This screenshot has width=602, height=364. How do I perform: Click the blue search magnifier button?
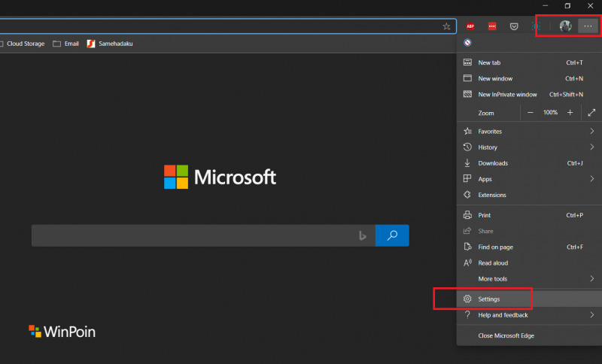pos(392,235)
